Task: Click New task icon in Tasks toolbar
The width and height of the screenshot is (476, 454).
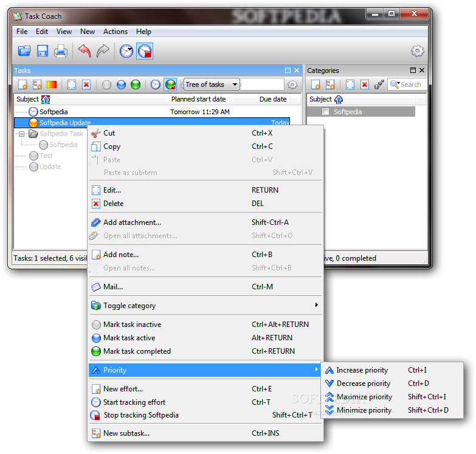Action: click(x=22, y=84)
